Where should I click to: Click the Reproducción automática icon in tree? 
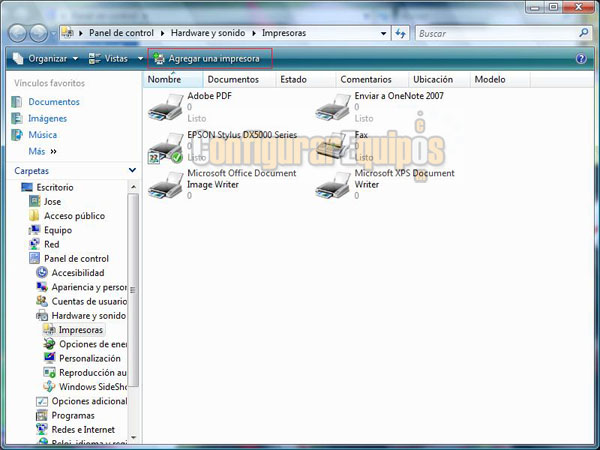click(x=49, y=372)
